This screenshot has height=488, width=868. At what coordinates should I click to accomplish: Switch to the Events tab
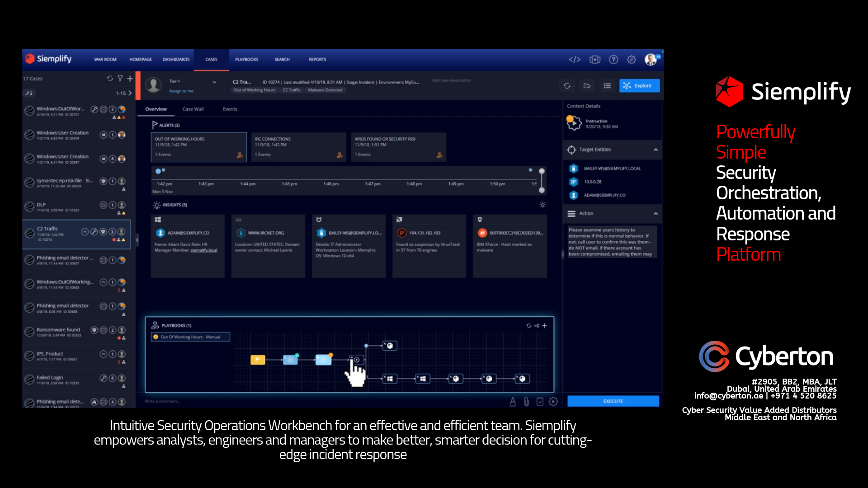[230, 109]
